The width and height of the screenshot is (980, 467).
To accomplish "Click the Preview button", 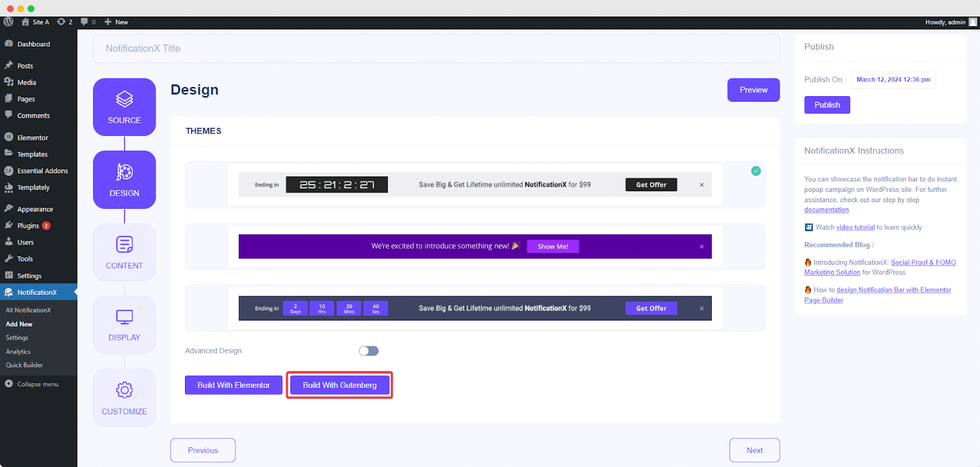I will tap(753, 90).
